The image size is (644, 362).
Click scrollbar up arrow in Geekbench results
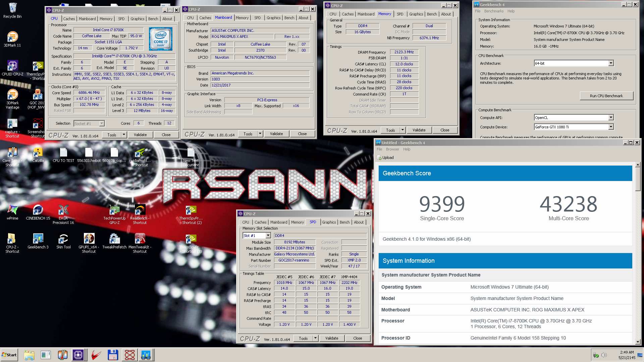click(638, 165)
